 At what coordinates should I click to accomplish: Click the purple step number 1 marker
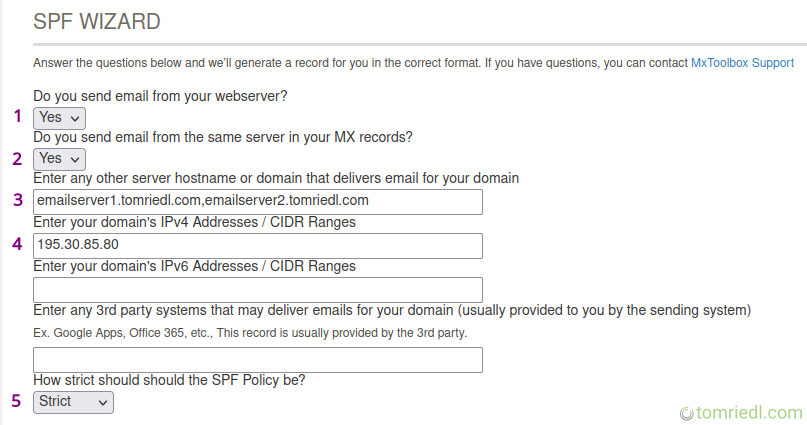(x=17, y=116)
